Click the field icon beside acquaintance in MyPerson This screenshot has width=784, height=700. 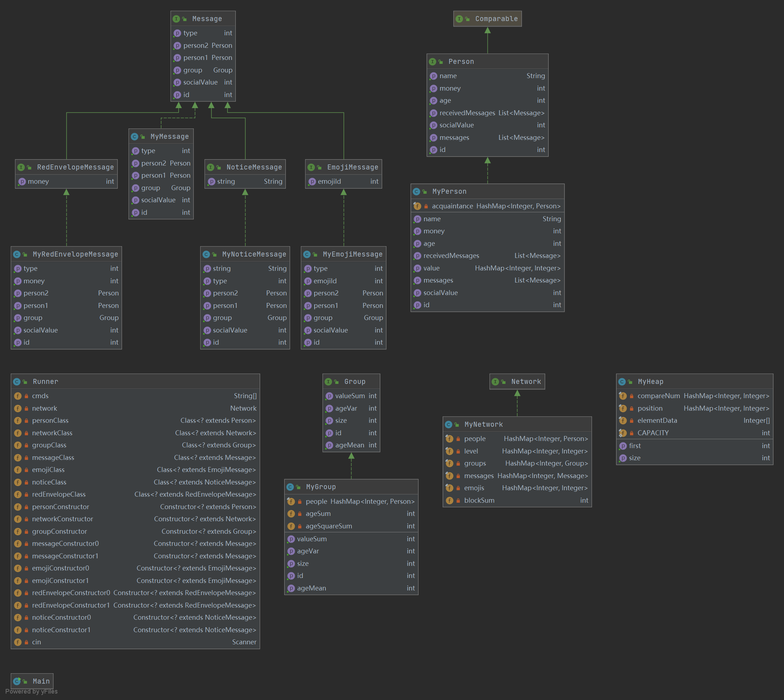pos(417,206)
